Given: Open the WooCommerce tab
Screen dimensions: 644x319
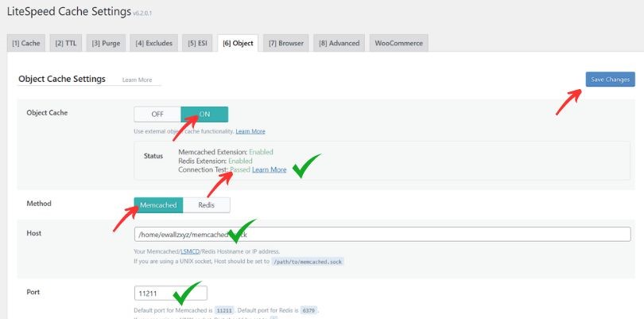Looking at the screenshot, I should coord(398,43).
